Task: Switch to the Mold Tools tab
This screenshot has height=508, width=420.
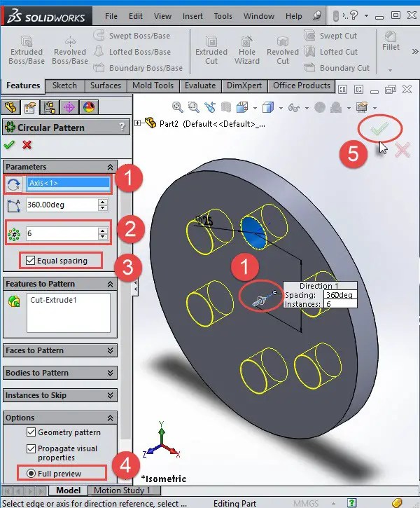Action: point(153,85)
